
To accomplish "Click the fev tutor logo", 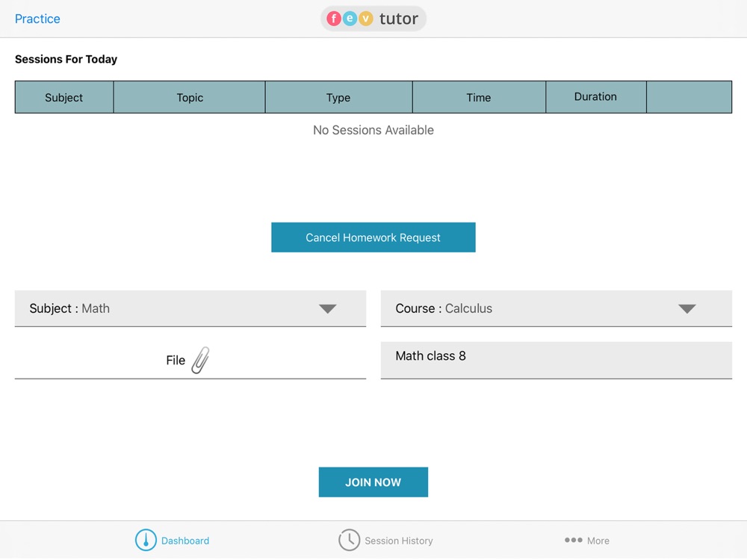I will [373, 19].
